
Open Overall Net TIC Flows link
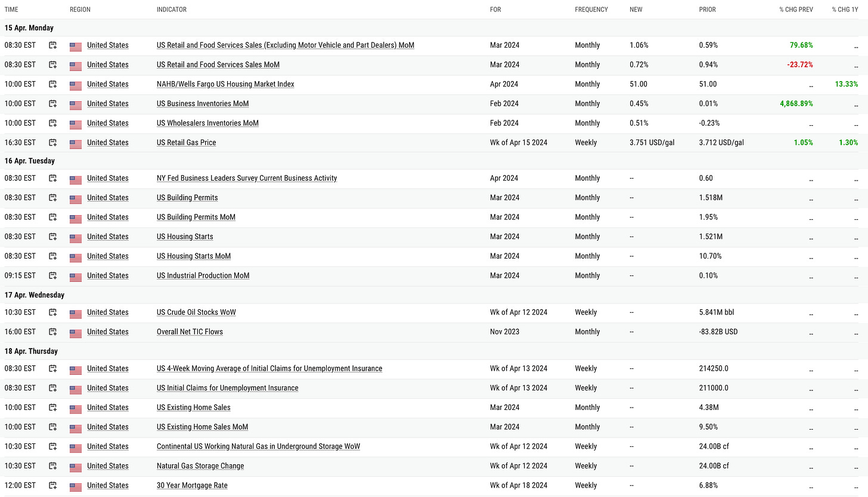[190, 332]
